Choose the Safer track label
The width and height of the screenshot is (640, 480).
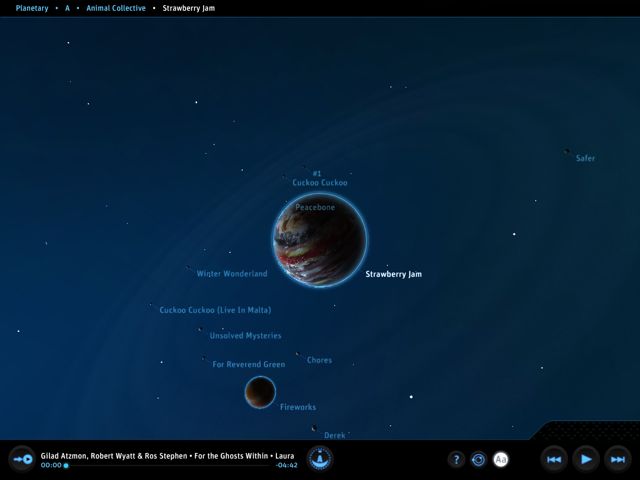coord(585,158)
